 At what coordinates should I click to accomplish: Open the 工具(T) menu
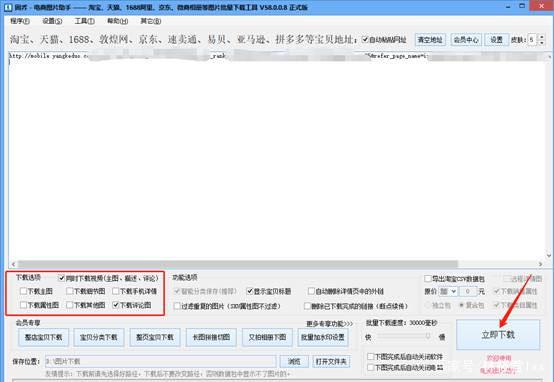(x=84, y=21)
